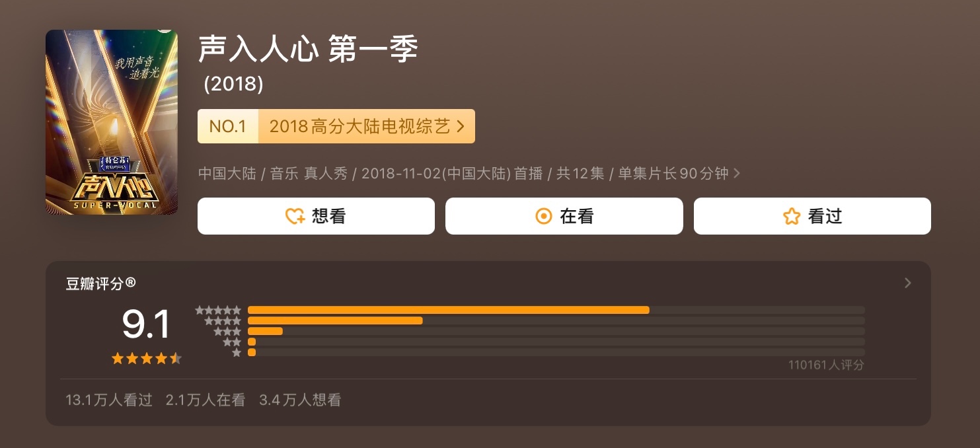Mark show as 在看 (watching)

(564, 216)
